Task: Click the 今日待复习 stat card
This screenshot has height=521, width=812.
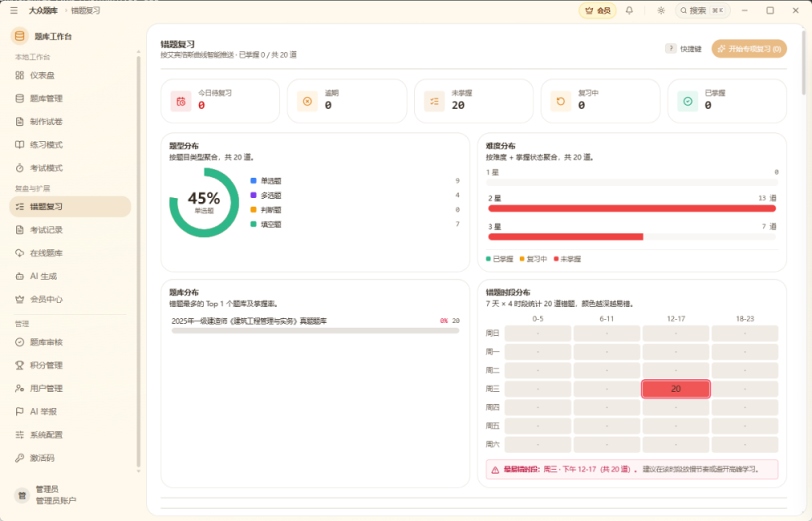Action: tap(220, 101)
